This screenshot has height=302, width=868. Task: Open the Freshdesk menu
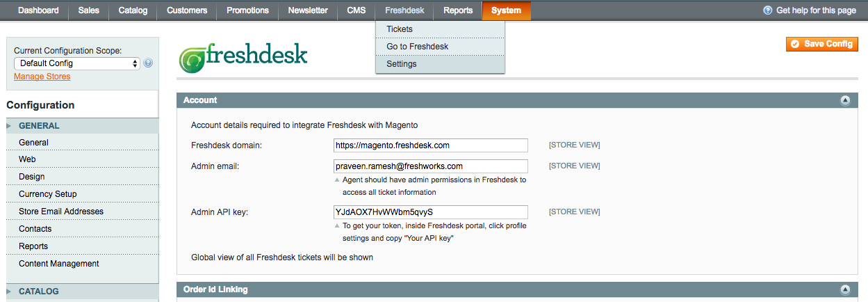pyautogui.click(x=404, y=10)
